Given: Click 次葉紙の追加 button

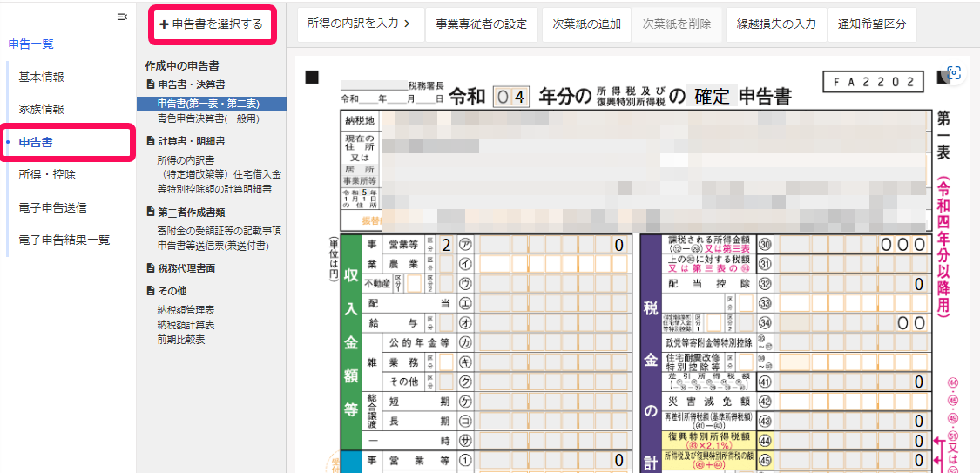Looking at the screenshot, I should point(587,24).
